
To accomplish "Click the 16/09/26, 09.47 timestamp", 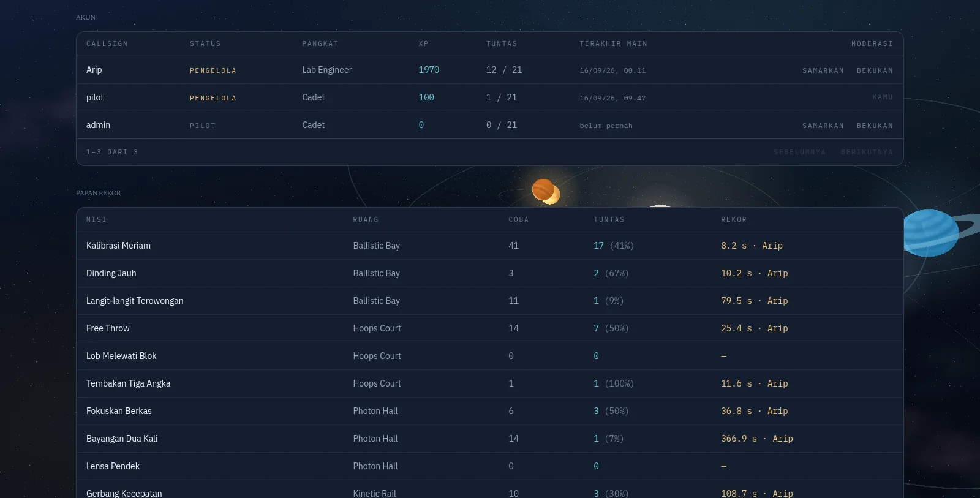I will pyautogui.click(x=612, y=98).
